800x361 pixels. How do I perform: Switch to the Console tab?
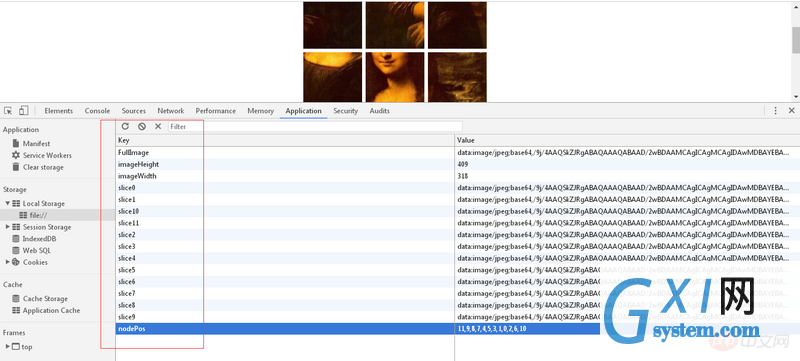[97, 111]
